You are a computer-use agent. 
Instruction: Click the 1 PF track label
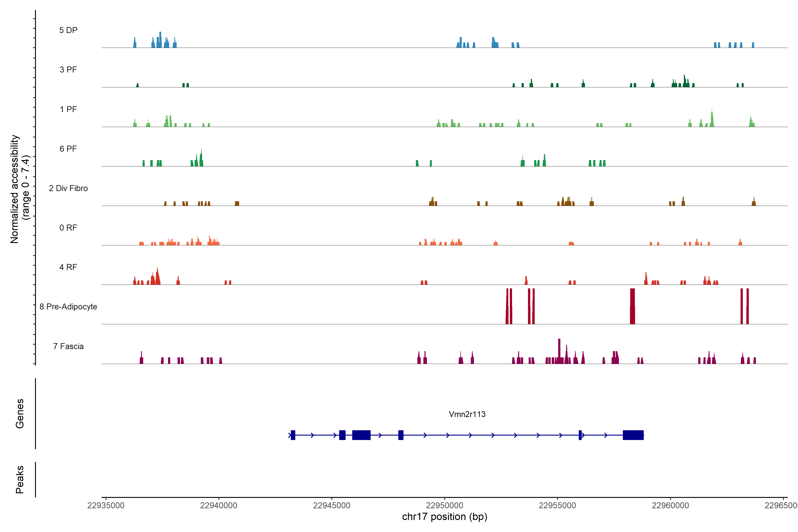click(x=68, y=109)
